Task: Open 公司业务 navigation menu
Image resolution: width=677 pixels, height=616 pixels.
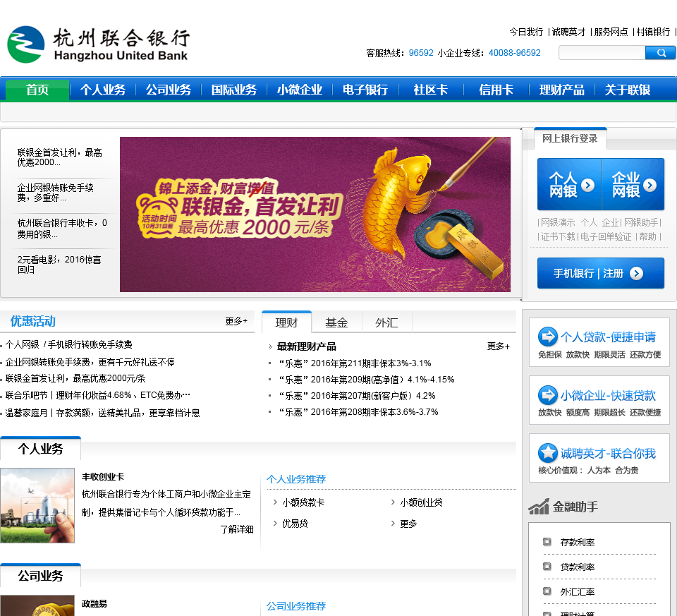Action: [169, 90]
